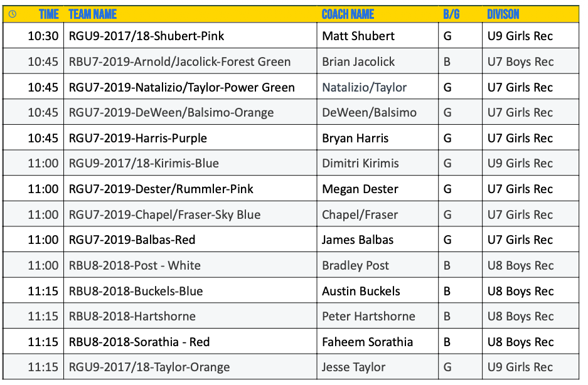This screenshot has width=588, height=385.
Task: Click the clock icon in the header
Action: tap(13, 14)
